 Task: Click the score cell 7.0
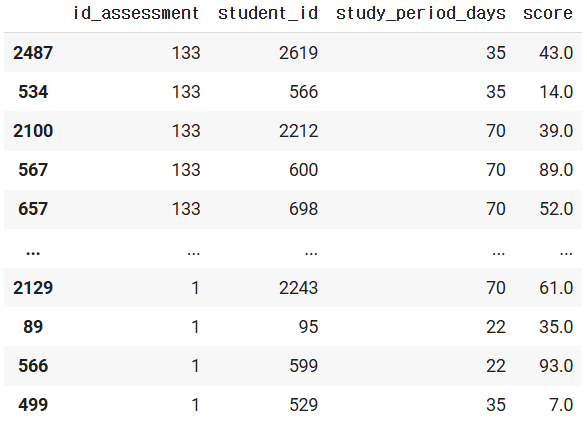561,405
